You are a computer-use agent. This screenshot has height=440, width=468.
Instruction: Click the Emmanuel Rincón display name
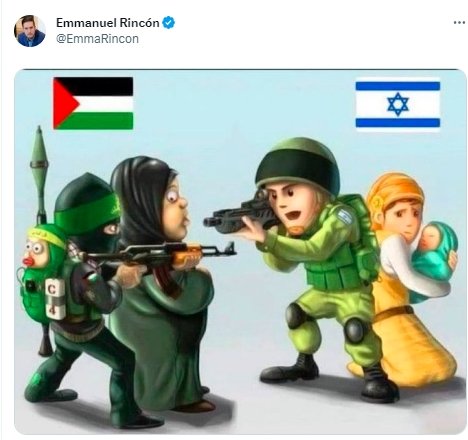coord(108,23)
